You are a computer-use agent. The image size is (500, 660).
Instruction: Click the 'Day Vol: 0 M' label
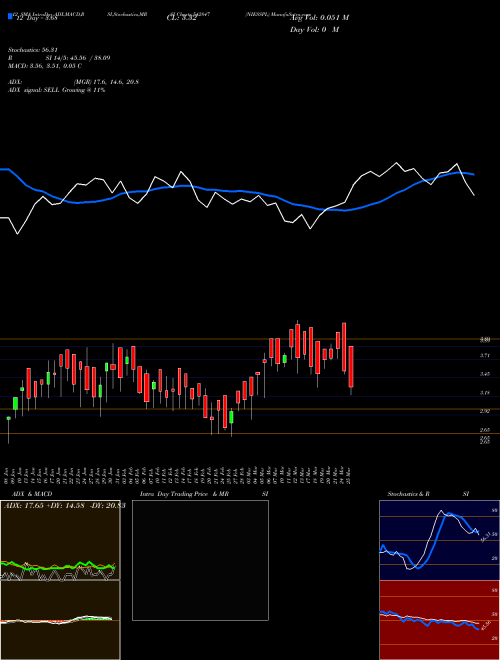[x=314, y=30]
